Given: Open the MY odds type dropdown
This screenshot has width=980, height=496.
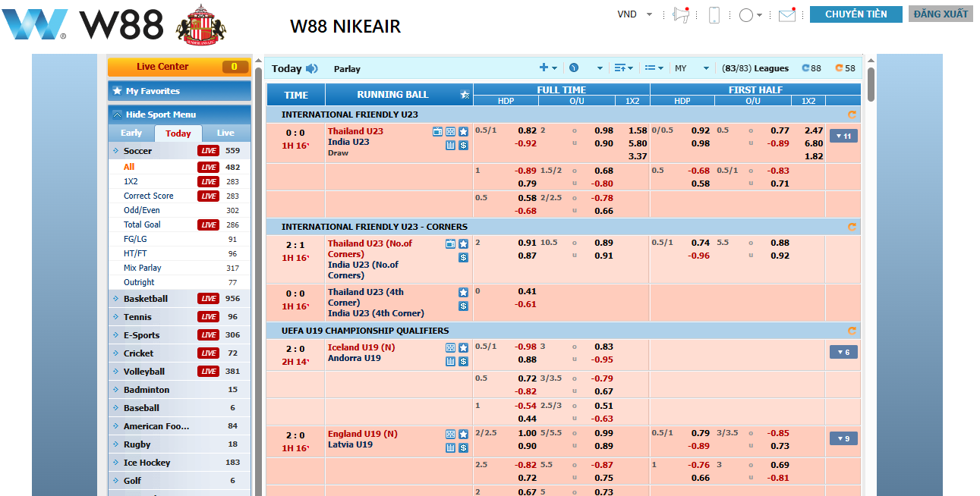Looking at the screenshot, I should [692, 68].
